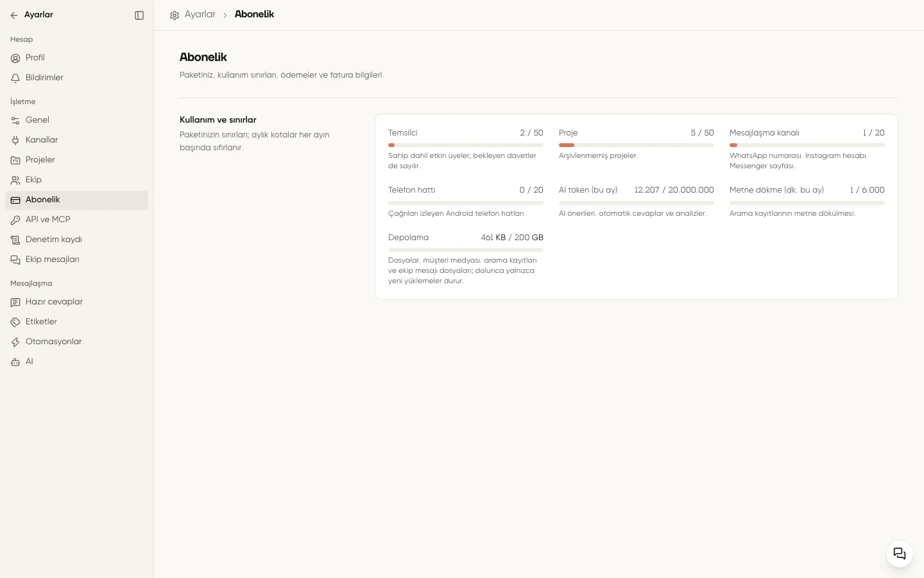Open the Kanallar settings page
This screenshot has width=924, height=578.
tap(76, 140)
